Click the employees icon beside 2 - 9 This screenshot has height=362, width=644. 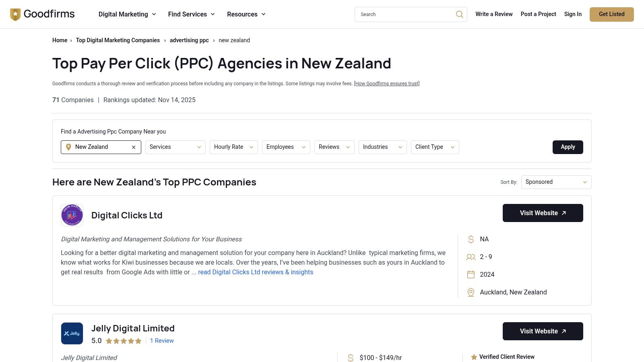[x=471, y=257]
